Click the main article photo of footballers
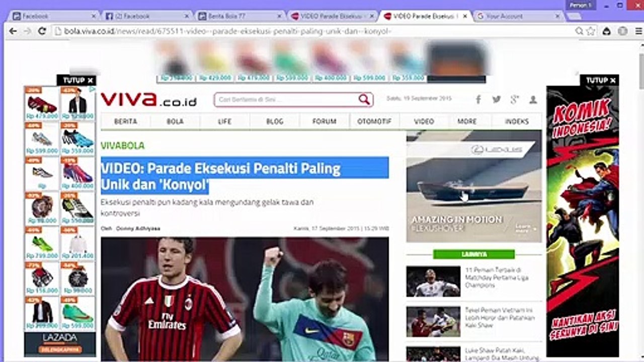 [x=245, y=299]
